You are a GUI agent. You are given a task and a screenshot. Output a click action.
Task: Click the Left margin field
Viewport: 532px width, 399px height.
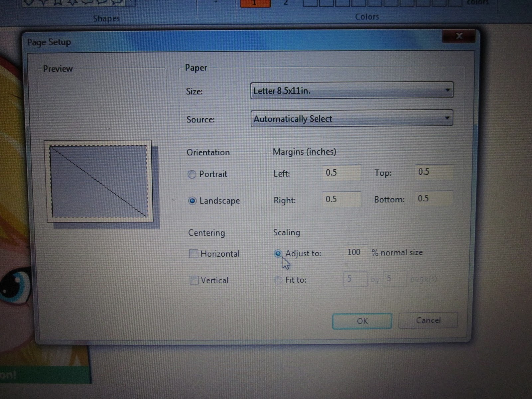click(x=342, y=173)
